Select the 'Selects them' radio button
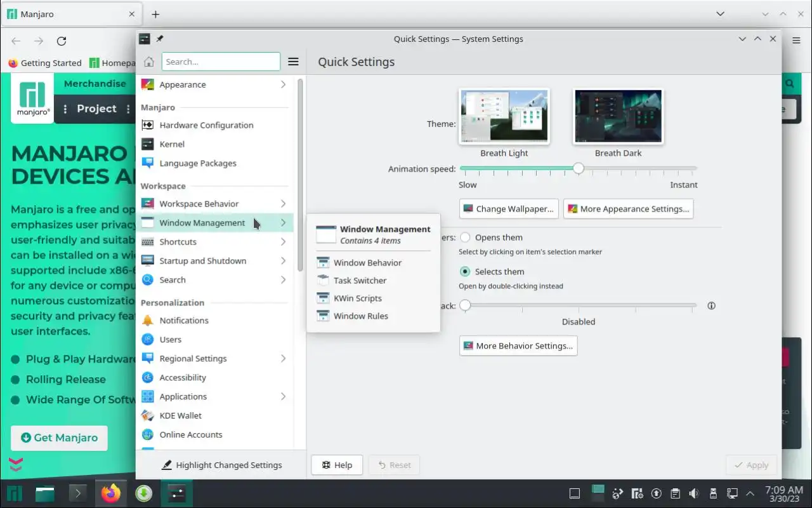This screenshot has height=508, width=812. [465, 272]
